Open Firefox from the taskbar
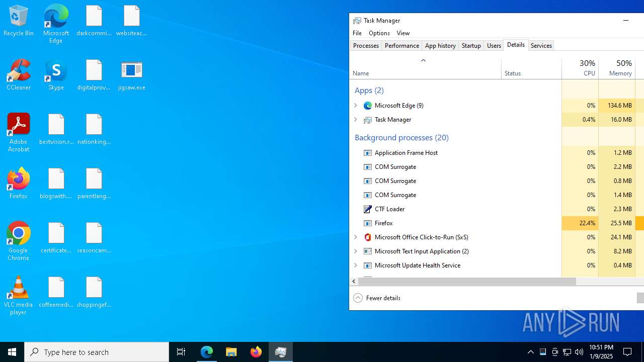Screen dimensions: 644x362 click(256, 352)
